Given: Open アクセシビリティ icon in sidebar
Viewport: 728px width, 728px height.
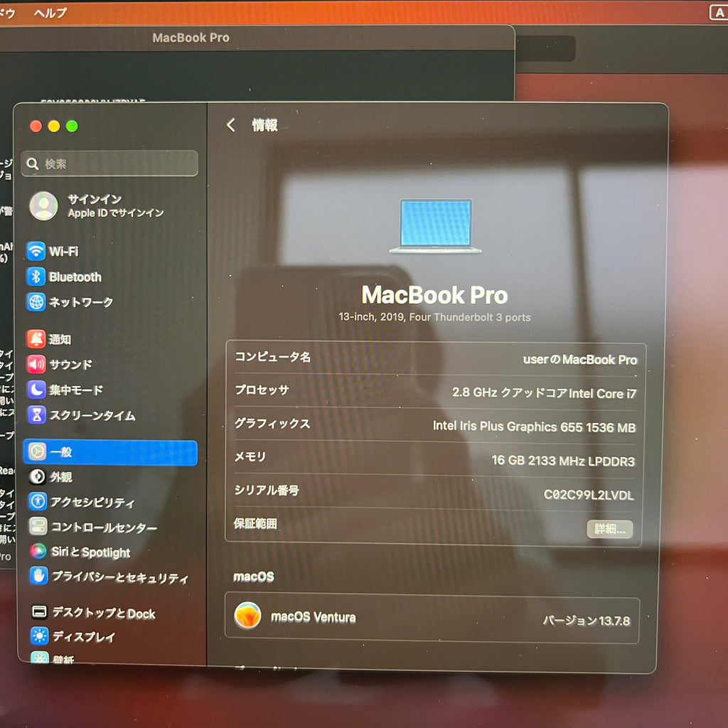Looking at the screenshot, I should click(x=38, y=501).
